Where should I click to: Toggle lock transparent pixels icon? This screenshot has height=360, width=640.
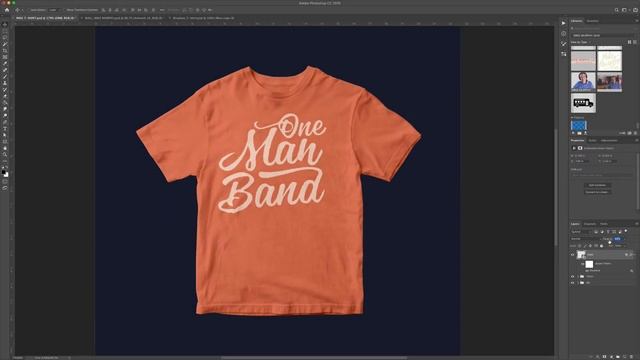tap(579, 246)
